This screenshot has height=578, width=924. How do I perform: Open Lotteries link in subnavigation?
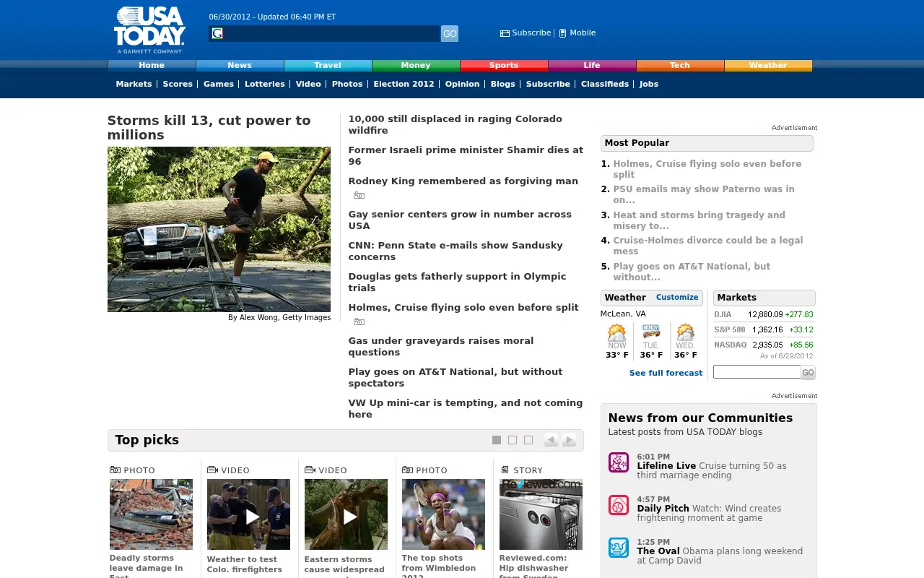pos(265,84)
